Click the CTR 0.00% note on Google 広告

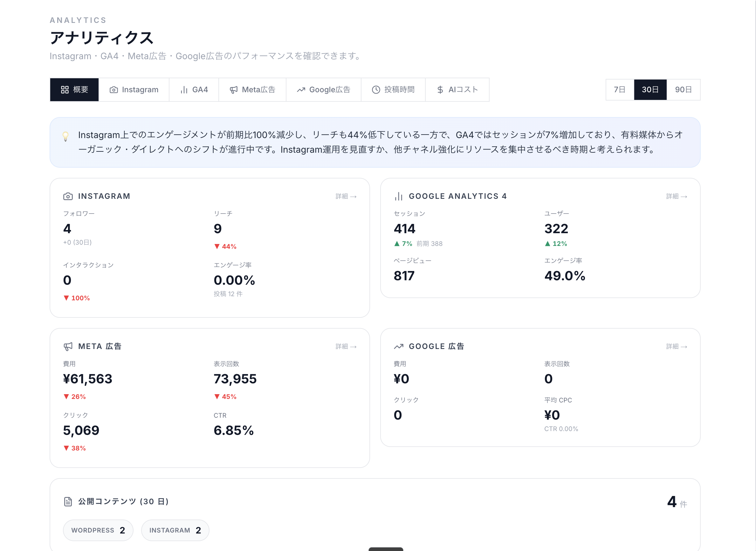click(x=561, y=429)
